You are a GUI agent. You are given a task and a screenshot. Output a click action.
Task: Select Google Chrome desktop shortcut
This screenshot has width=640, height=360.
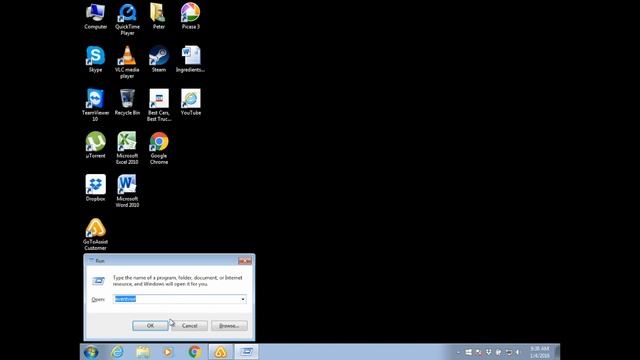pos(159,148)
